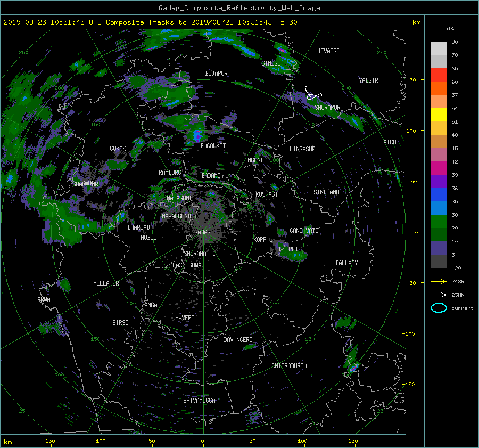The width and height of the screenshot is (479, 448).
Task: Click the NAVALGUND place label
Action: pos(176,216)
